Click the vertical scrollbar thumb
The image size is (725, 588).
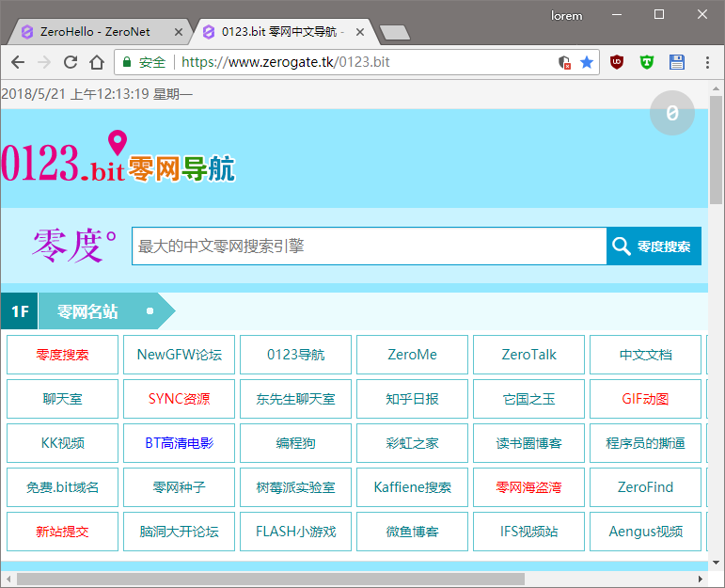click(716, 150)
